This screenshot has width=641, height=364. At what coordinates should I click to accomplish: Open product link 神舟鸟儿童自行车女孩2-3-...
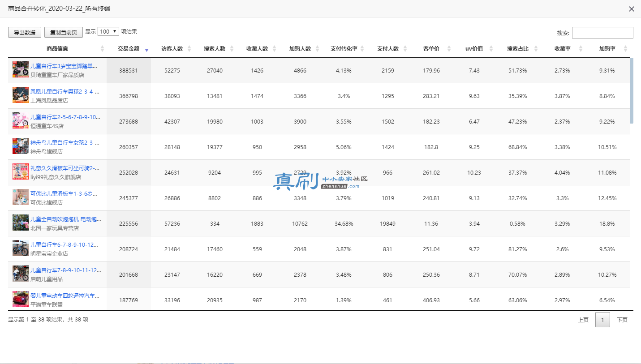pyautogui.click(x=65, y=143)
